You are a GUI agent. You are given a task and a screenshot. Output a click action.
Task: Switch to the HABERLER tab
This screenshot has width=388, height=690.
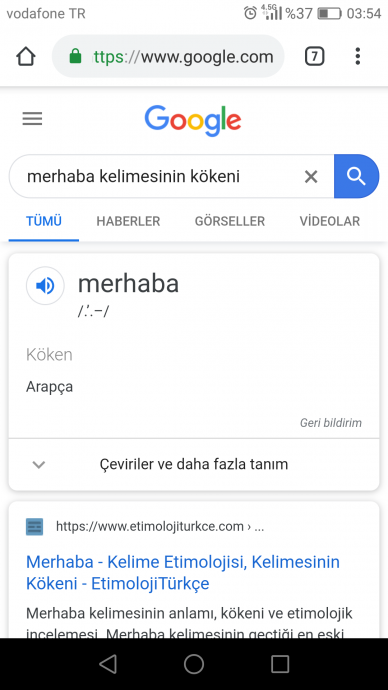[128, 221]
